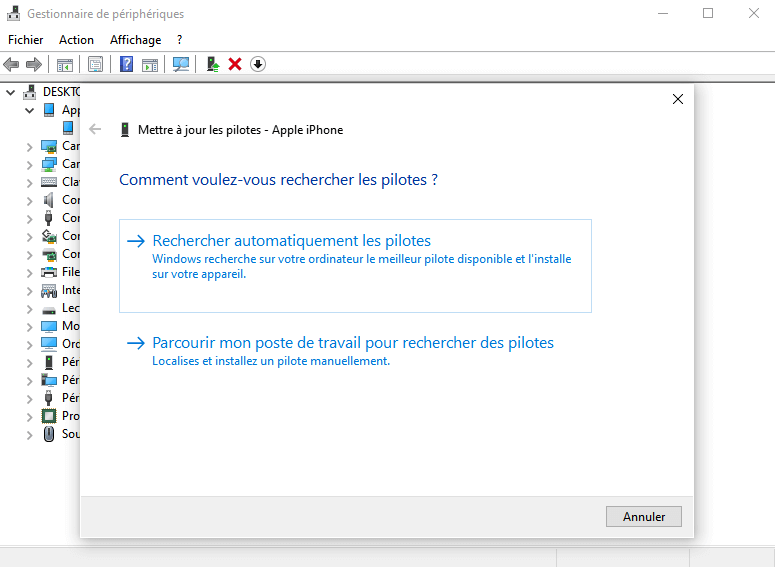Screen dimensions: 775x567
Task: Click the disable device down-arrow icon
Action: 258,64
